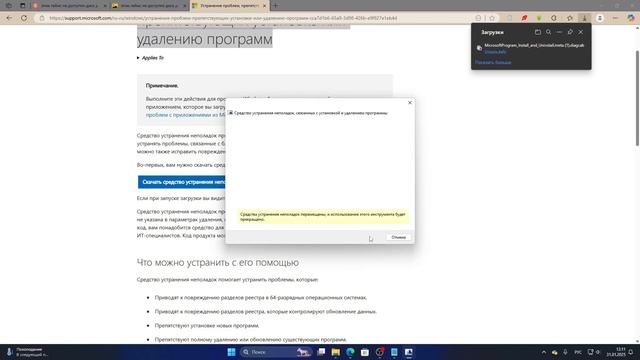Pin the Загрузки downloads panel
The height and width of the screenshot is (360, 640).
[x=570, y=32]
